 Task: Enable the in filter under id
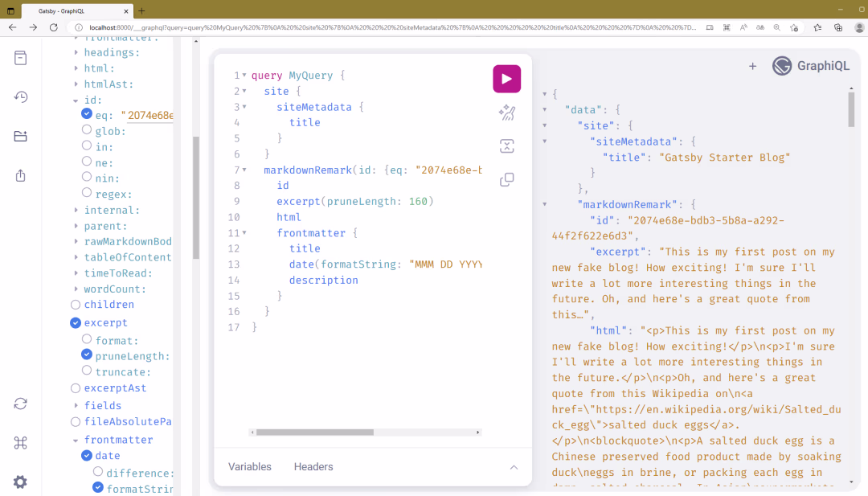pyautogui.click(x=86, y=145)
